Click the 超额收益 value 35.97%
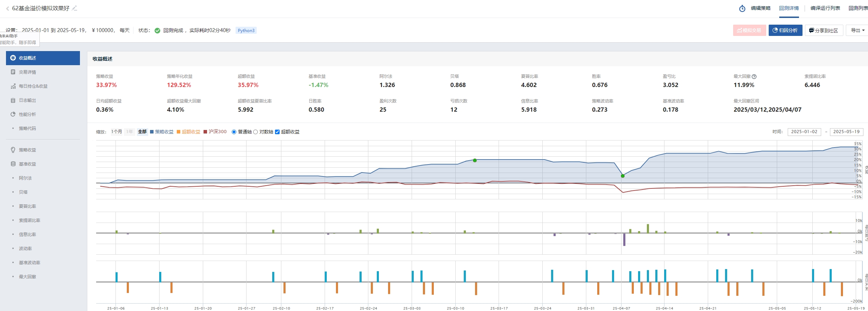The height and width of the screenshot is (311, 868). tap(248, 85)
